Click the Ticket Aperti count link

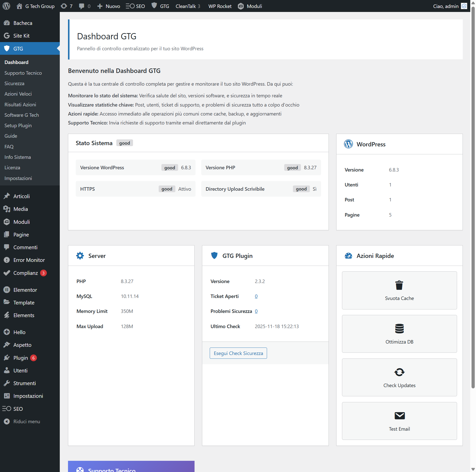click(256, 296)
